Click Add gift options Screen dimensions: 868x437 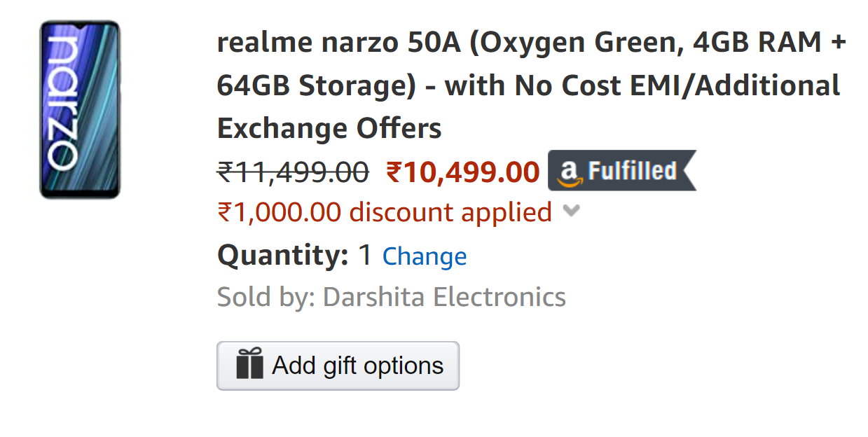[338, 365]
